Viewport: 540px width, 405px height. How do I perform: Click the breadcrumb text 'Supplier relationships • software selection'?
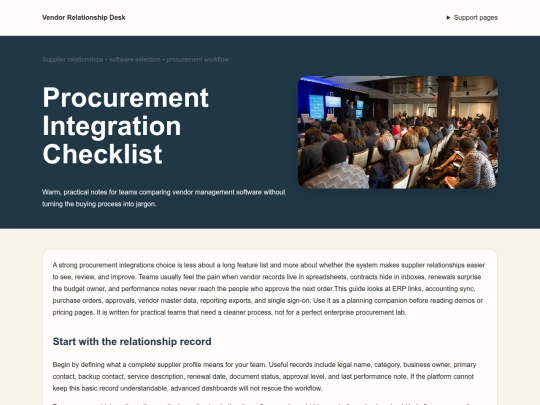(101, 60)
